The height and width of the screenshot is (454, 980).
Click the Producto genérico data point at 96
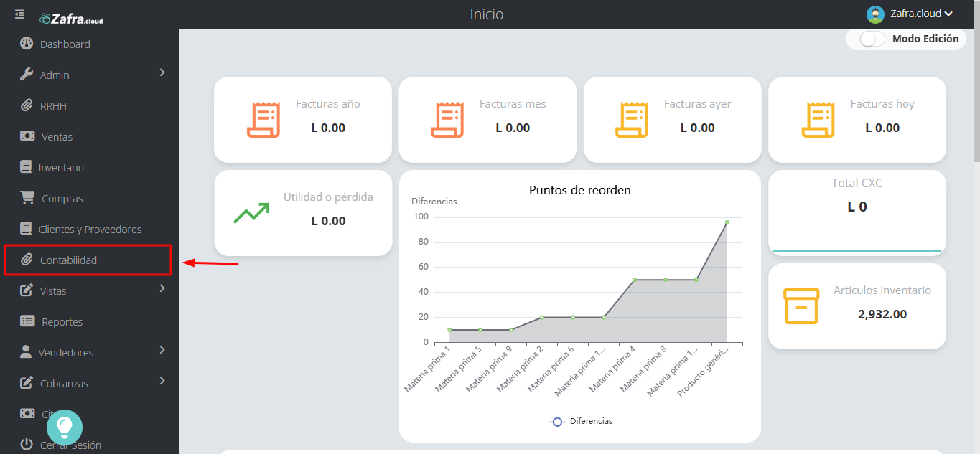(727, 222)
